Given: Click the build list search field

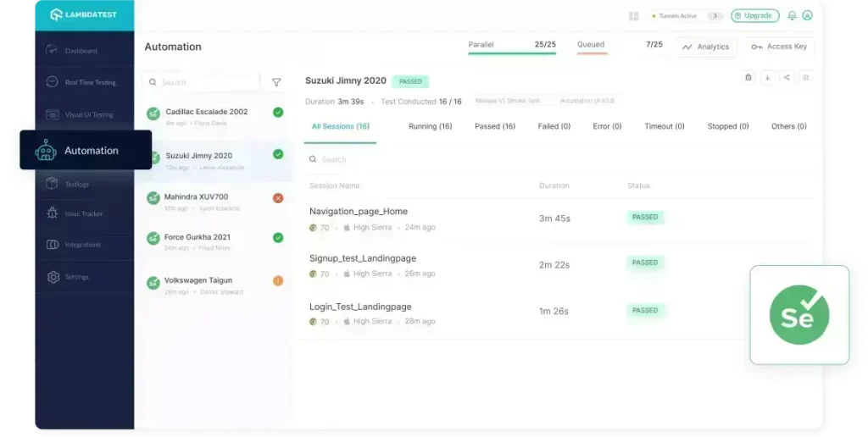Looking at the screenshot, I should pyautogui.click(x=201, y=82).
